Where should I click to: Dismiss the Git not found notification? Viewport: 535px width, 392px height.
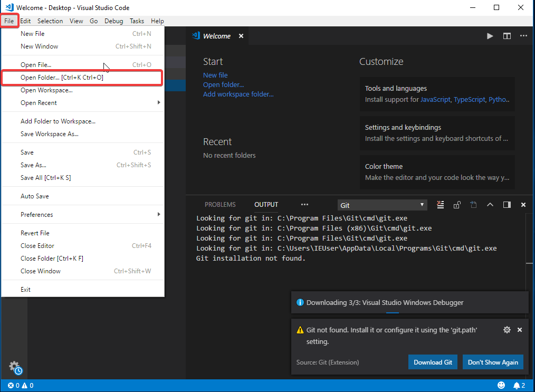pos(519,330)
